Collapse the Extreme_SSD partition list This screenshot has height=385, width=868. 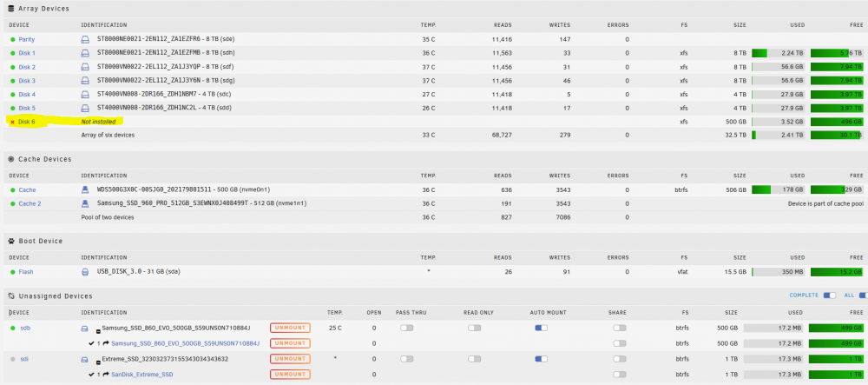tap(99, 362)
